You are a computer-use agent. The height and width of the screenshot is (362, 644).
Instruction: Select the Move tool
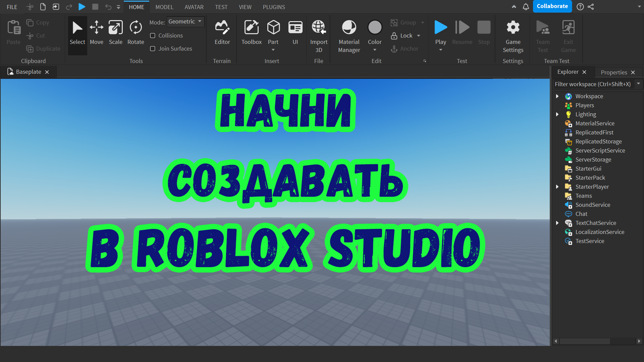coord(96,32)
